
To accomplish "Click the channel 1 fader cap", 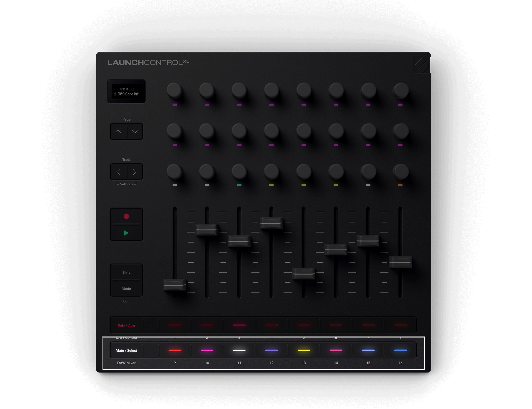I will point(175,285).
